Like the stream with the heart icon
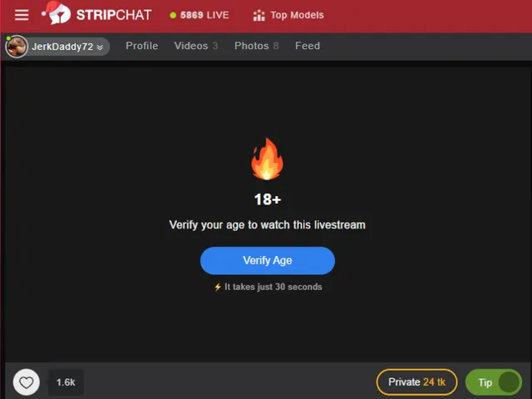 pos(26,382)
